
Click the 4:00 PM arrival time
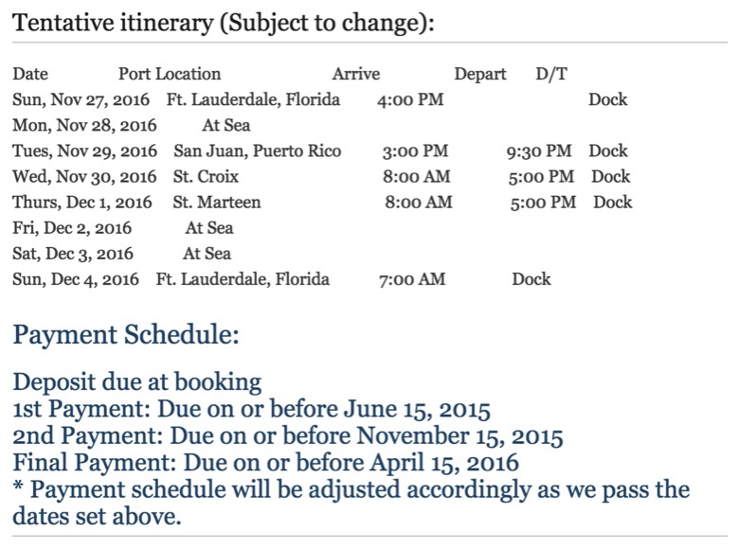(410, 99)
